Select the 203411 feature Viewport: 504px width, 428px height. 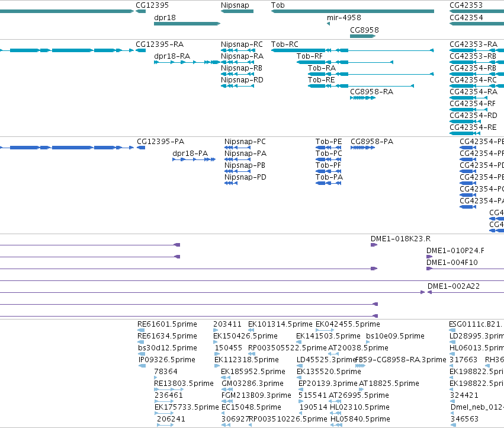pos(215,330)
